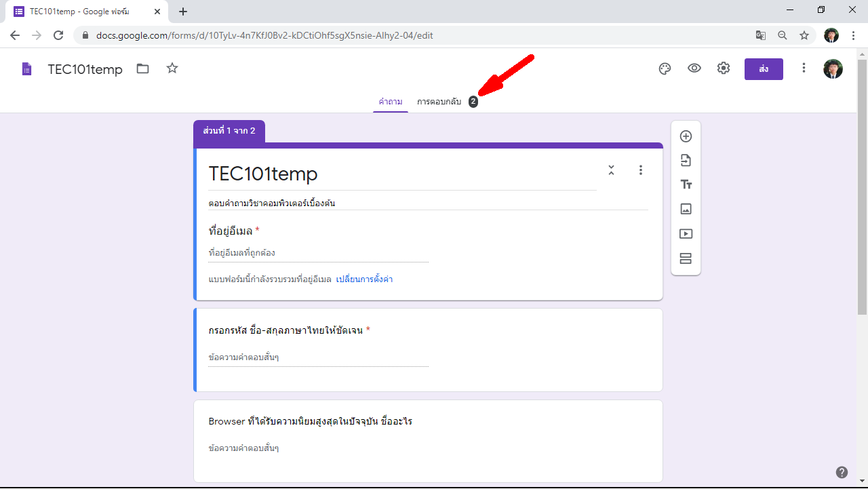Click the purple ส่ง send button

764,69
